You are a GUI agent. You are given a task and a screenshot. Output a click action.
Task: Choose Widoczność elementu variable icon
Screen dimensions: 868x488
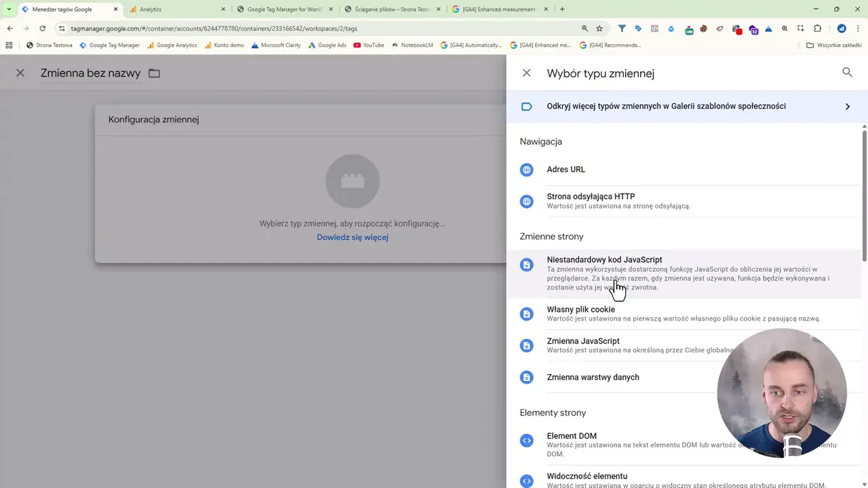pyautogui.click(x=527, y=481)
